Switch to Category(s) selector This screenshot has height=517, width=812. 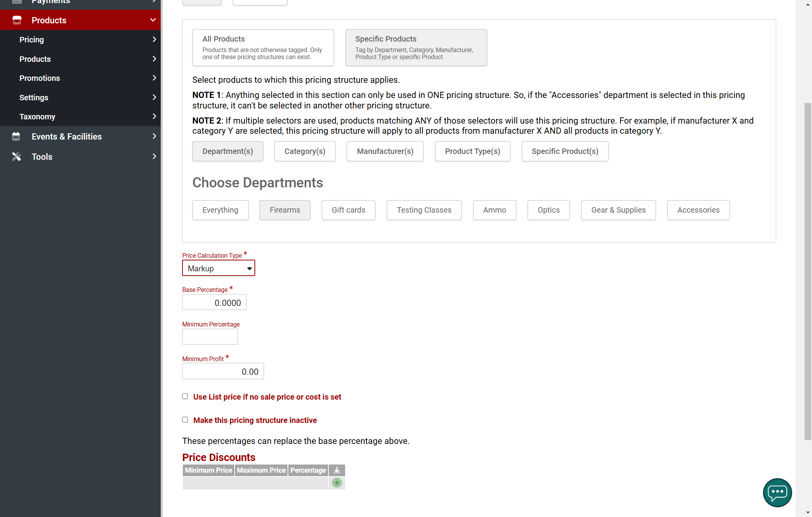click(305, 151)
